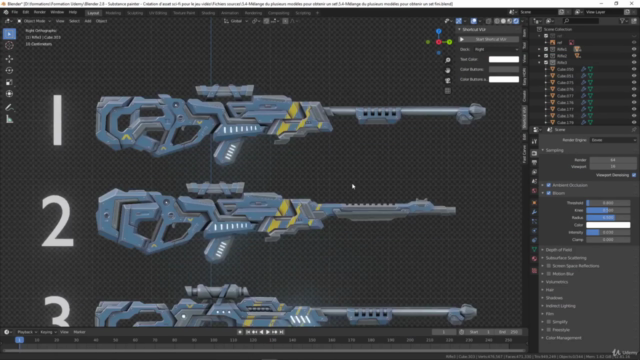Viewport: 640px width, 360px height.
Task: Open Output properties tab icon
Action: tap(534, 162)
